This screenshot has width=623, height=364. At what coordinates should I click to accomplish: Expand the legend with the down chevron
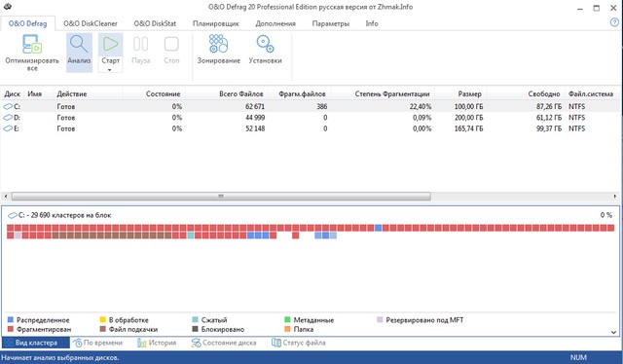click(614, 332)
